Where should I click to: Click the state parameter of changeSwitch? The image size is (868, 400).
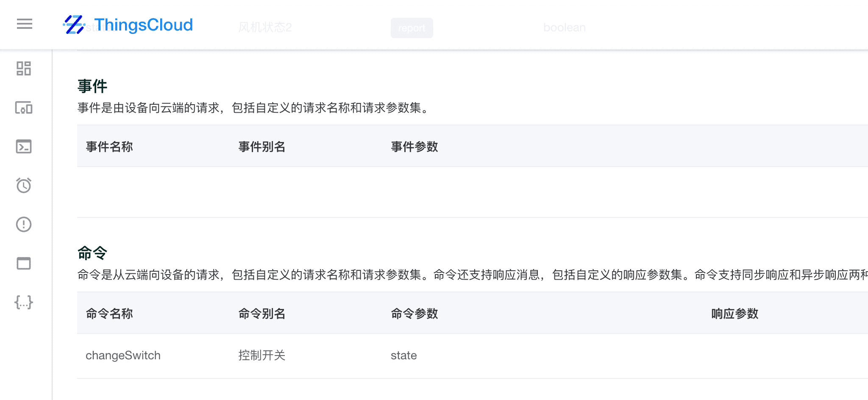pos(403,356)
